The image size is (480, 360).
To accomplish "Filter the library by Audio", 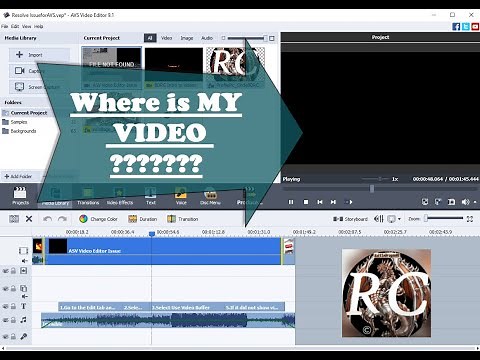I will tap(207, 38).
